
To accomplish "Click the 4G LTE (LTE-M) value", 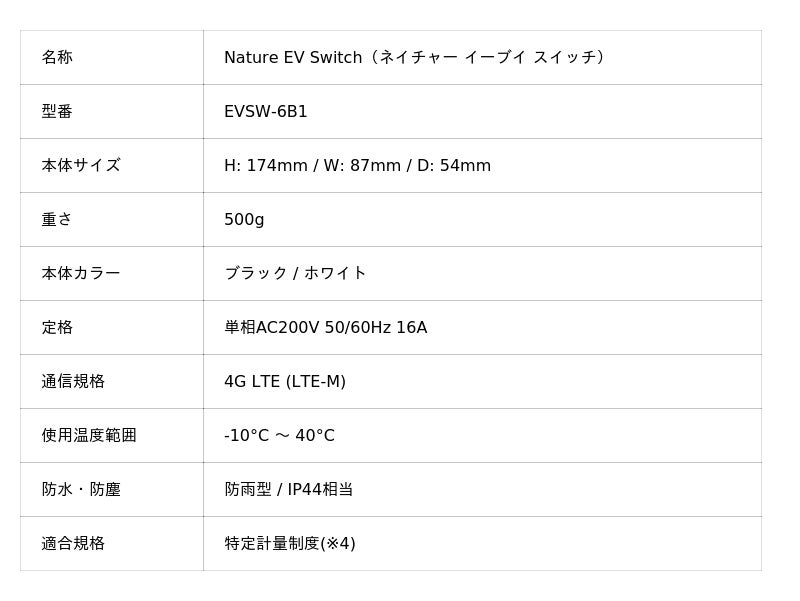I will [x=285, y=382].
